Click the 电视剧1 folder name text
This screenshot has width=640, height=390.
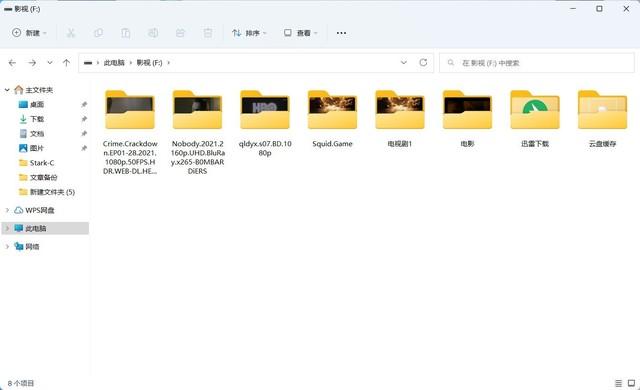400,144
